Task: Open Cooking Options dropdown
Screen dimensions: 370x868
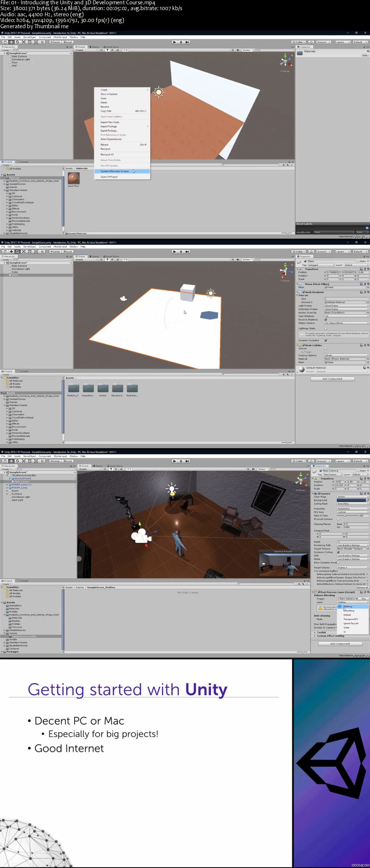Action: point(347,355)
